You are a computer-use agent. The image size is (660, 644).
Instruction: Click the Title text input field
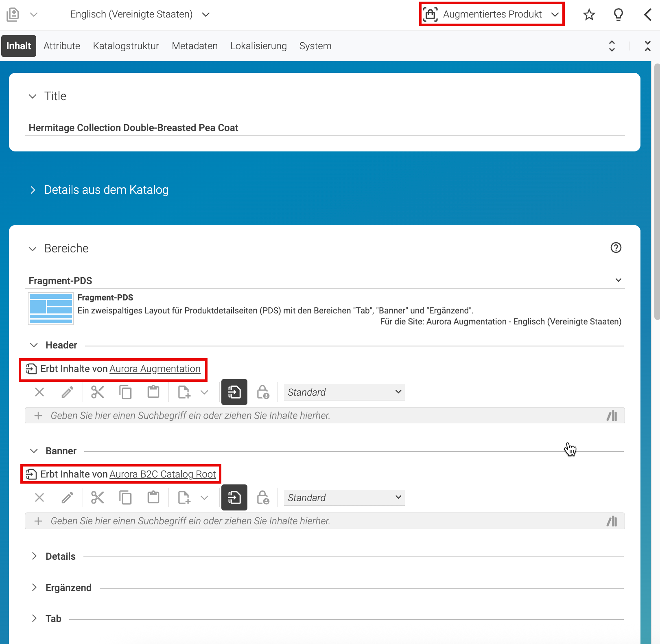[325, 128]
